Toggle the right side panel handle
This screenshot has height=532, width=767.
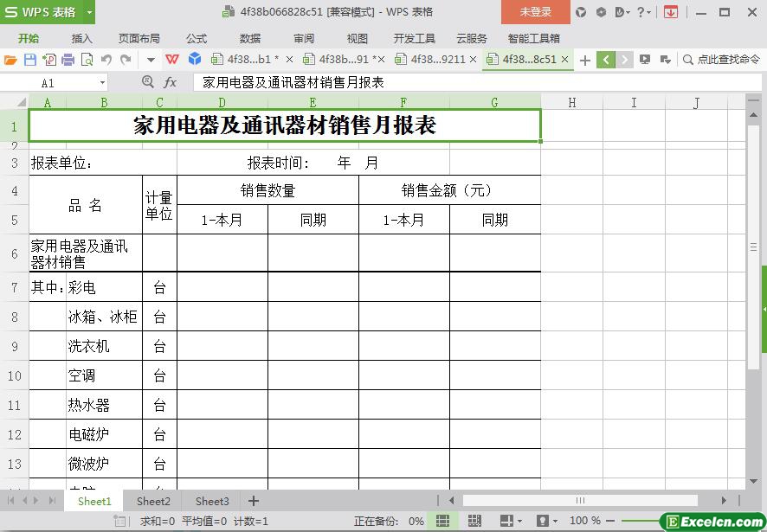point(764,309)
